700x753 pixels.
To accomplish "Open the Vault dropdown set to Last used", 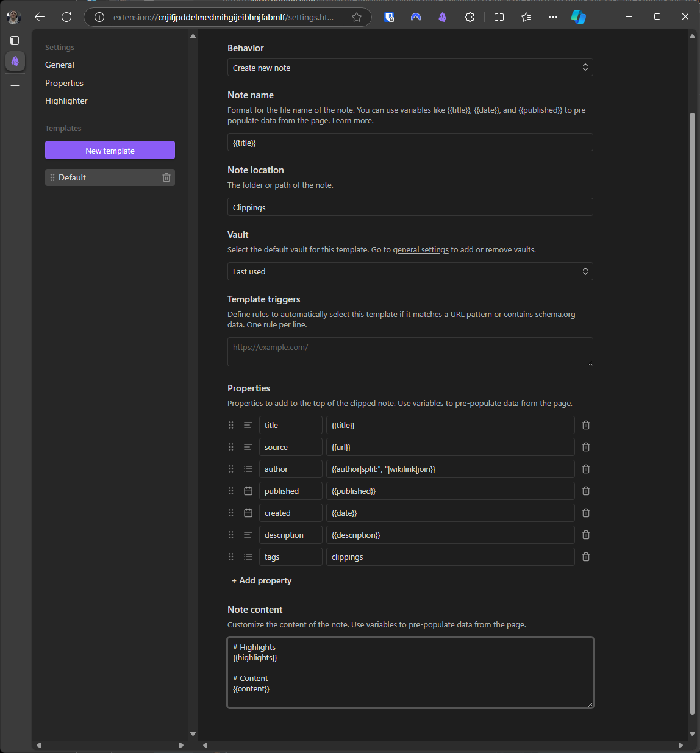I will tap(410, 271).
